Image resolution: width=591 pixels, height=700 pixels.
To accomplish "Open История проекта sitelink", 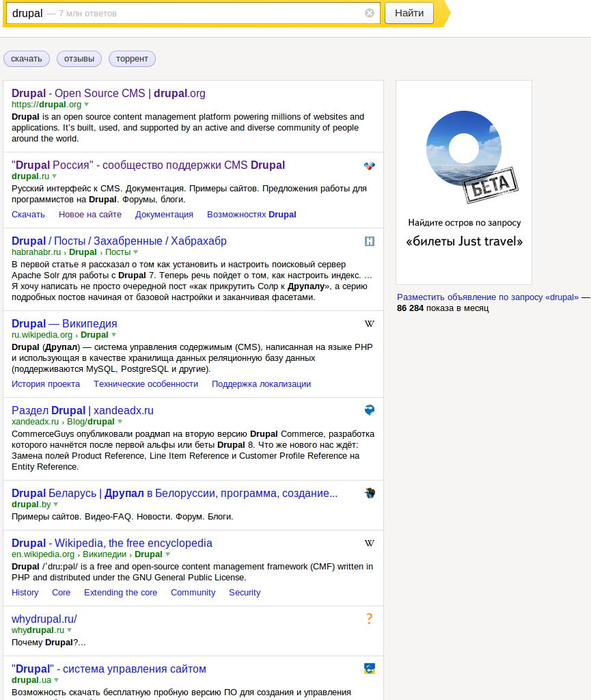I will pos(46,384).
